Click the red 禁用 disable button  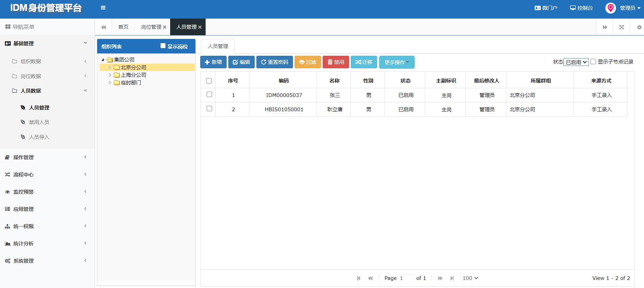336,62
